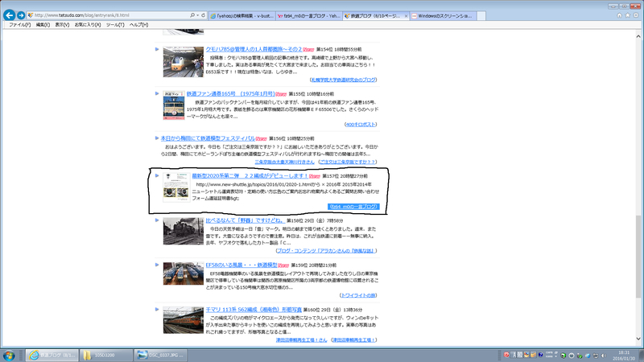Open 本日から梅田にて鉄道模型フェスティバル link
The height and width of the screenshot is (362, 644).
coord(208,138)
